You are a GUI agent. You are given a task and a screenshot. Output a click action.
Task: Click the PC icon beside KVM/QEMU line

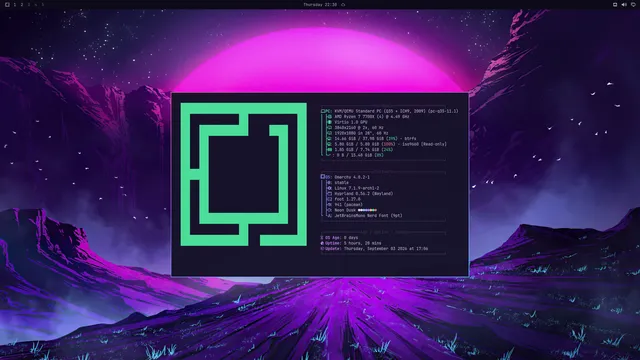coord(323,111)
